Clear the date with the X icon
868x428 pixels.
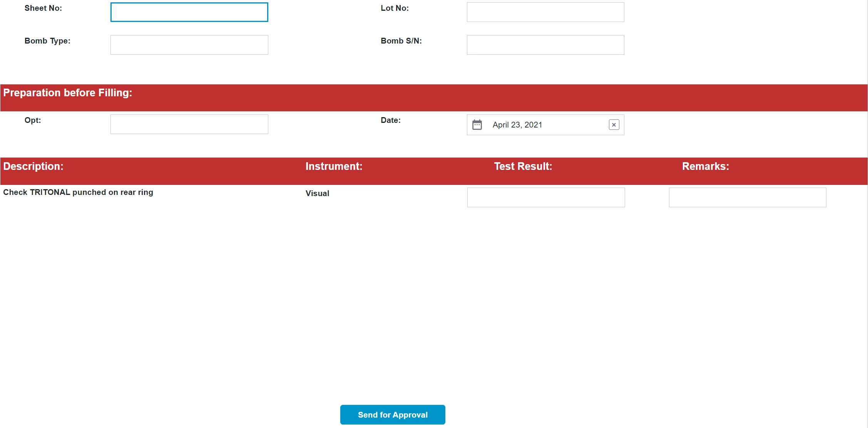click(614, 125)
